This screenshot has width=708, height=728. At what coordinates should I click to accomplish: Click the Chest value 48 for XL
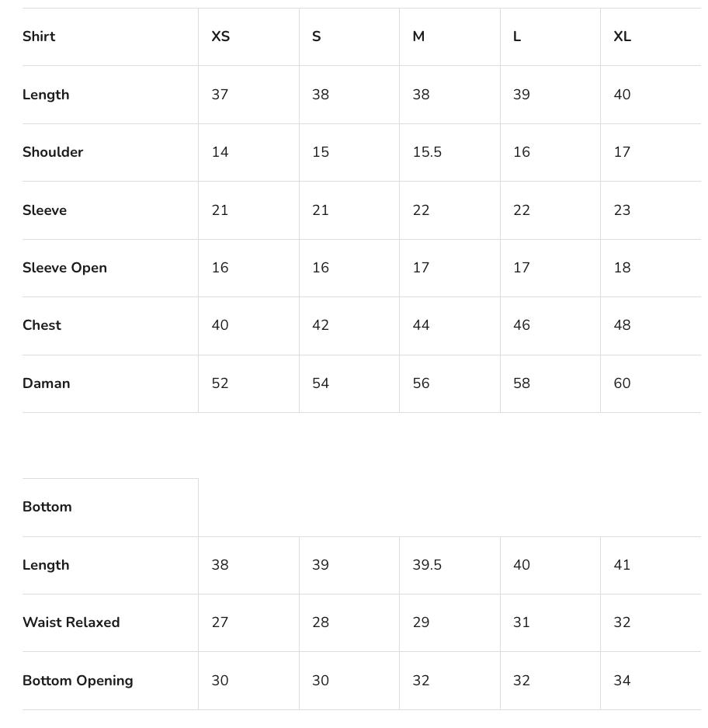622,325
